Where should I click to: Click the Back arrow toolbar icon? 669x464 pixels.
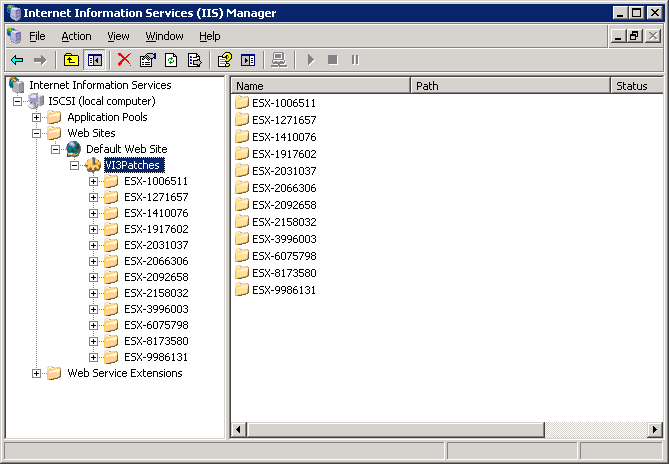pyautogui.click(x=17, y=60)
